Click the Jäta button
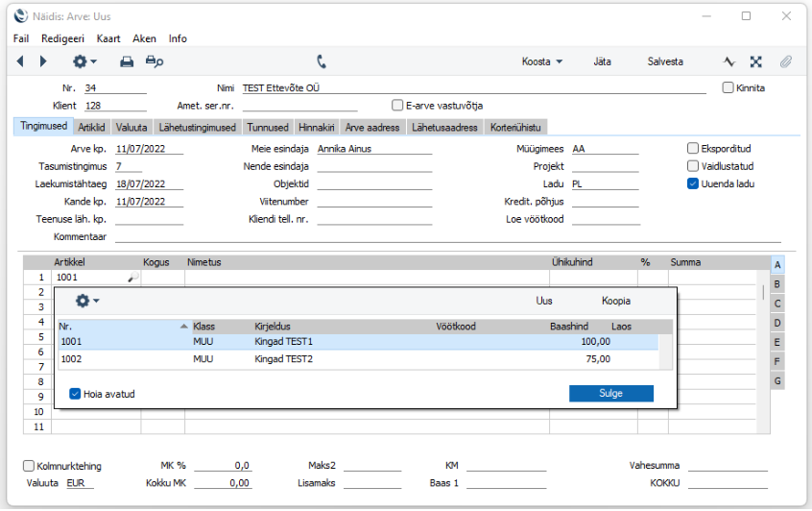This screenshot has height=511, width=812. click(x=602, y=61)
